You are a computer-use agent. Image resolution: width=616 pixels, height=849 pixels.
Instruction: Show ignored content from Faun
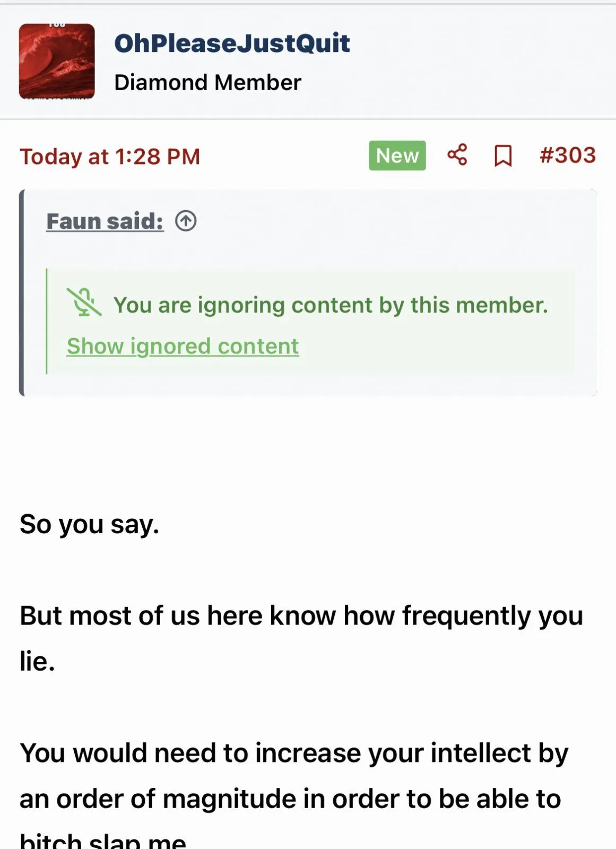(183, 346)
